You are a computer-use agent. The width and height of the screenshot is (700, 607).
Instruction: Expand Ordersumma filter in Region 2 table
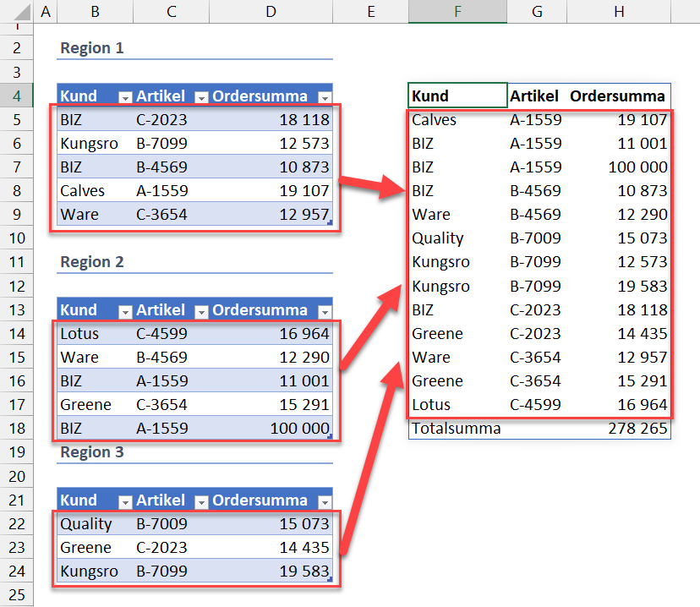(x=324, y=311)
